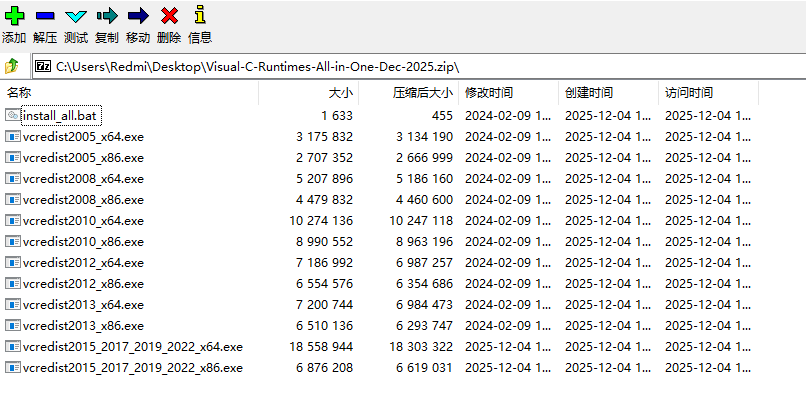Select the vcredist2010_x64.exe file name
The width and height of the screenshot is (806, 415).
click(83, 221)
